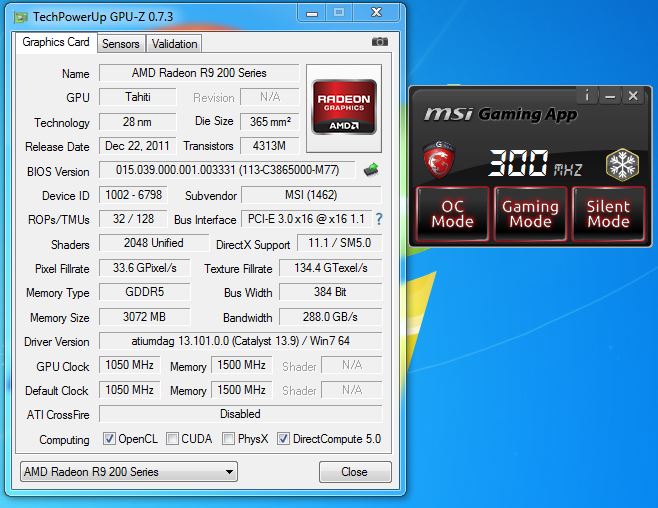Screen dimensions: 658x508
Task: Open the Validation tab
Action: pyautogui.click(x=174, y=44)
